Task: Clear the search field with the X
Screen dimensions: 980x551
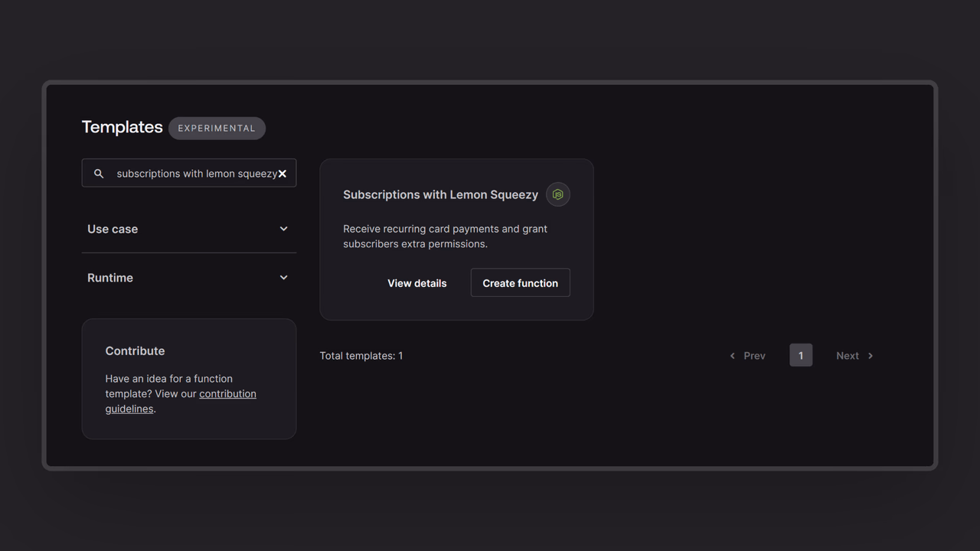Action: (283, 174)
